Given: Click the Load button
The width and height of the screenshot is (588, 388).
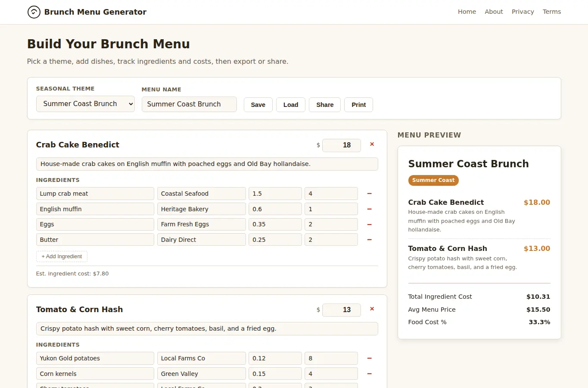Looking at the screenshot, I should tap(291, 105).
